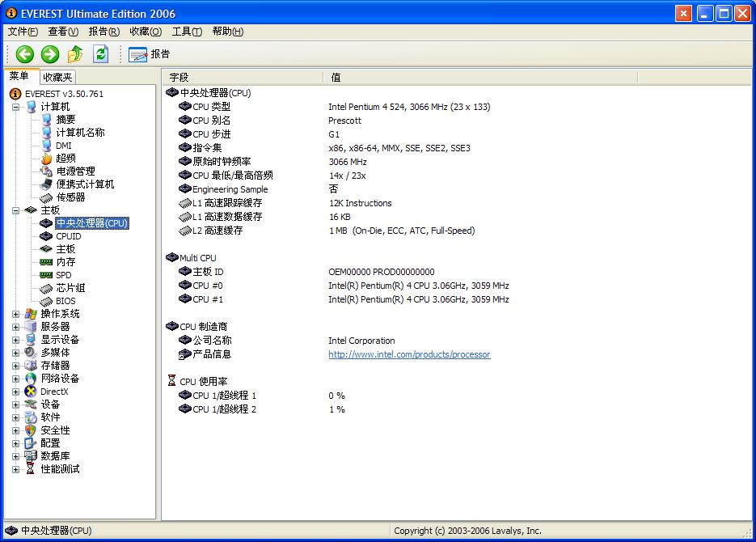Select the CPUID chip icon
The width and height of the screenshot is (756, 542).
[x=46, y=235]
